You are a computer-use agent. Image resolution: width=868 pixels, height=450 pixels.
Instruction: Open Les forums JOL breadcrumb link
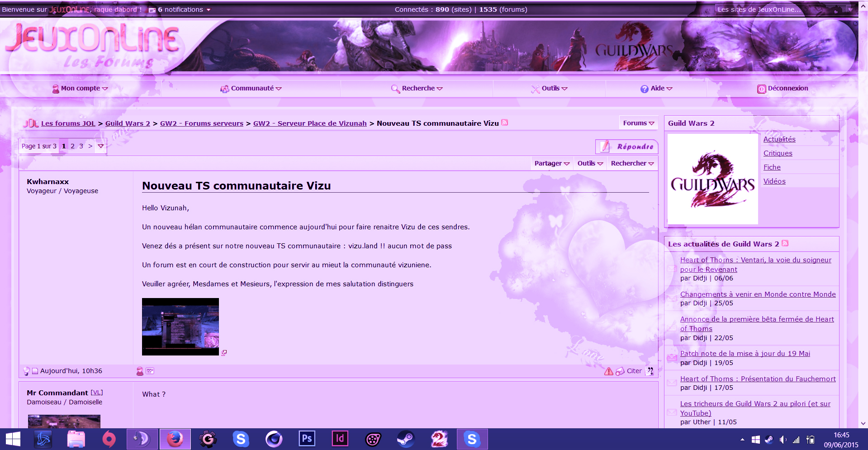[68, 123]
